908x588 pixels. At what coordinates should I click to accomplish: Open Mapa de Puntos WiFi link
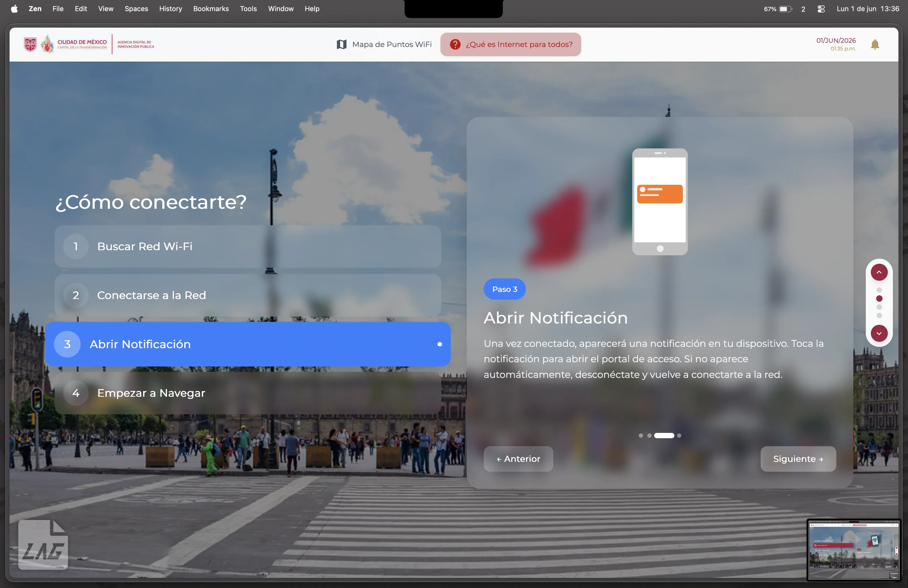pyautogui.click(x=384, y=44)
